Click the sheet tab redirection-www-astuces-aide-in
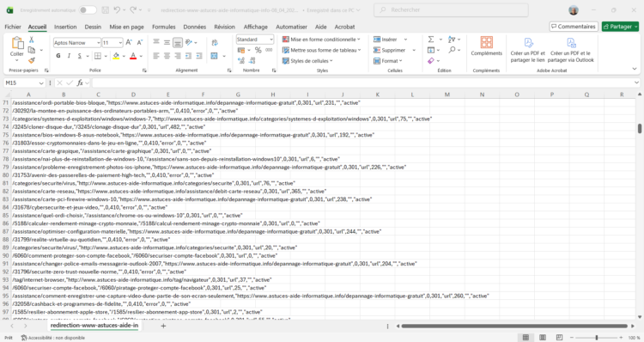Screen dimensions: 644x342 [x=94, y=326]
